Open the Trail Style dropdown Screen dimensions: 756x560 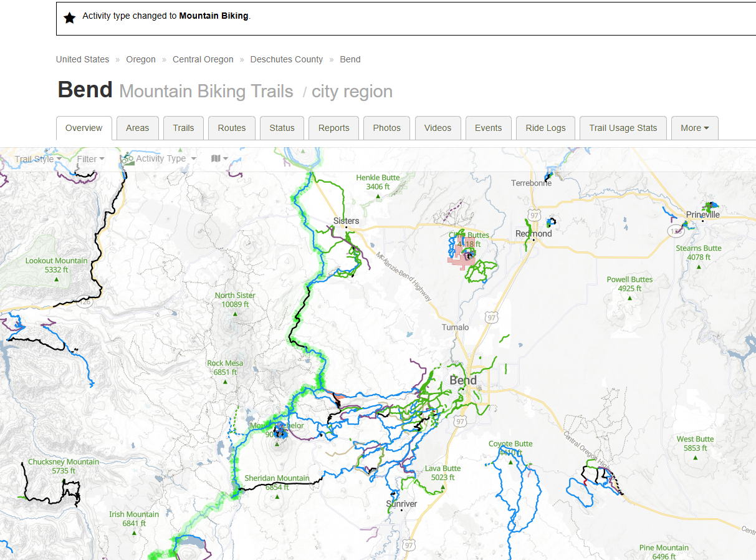[x=38, y=159]
